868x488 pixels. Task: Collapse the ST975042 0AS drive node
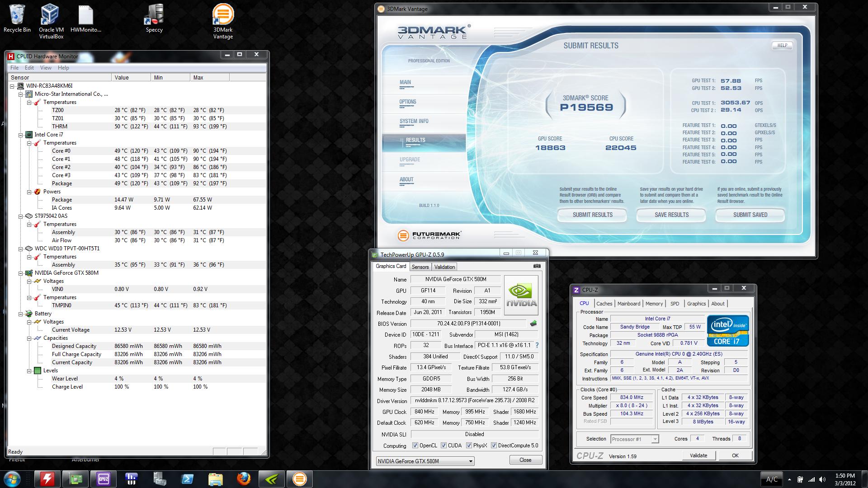(x=20, y=216)
